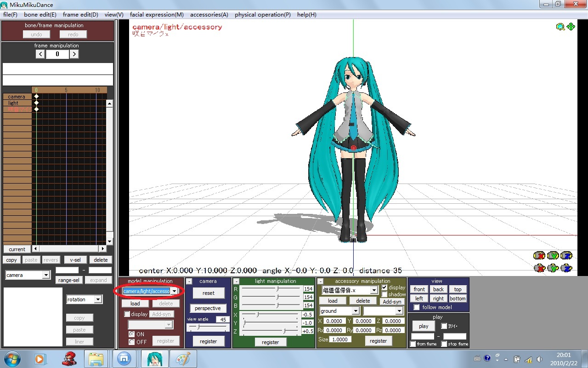This screenshot has height=368, width=588.
Task: Click the MikuMikuDance Miku taskbar icon
Action: 154,358
